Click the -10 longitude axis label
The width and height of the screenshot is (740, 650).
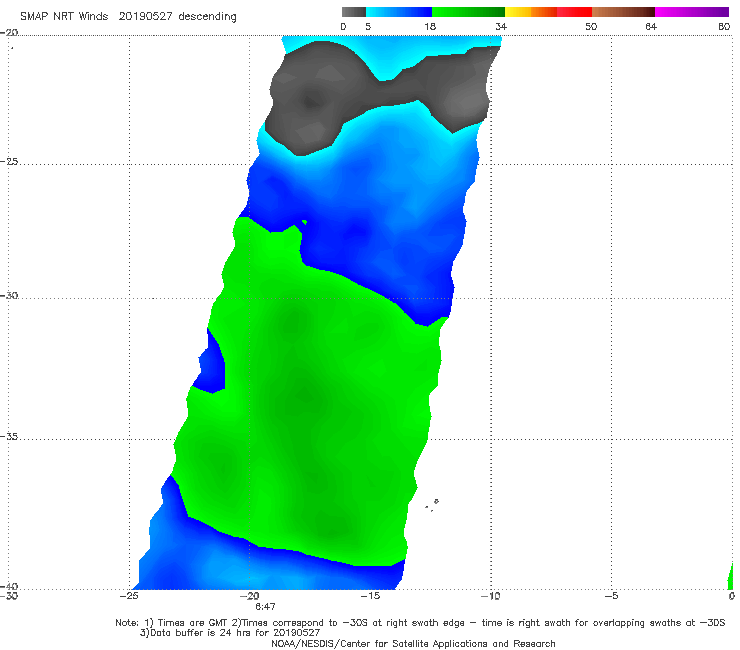[x=491, y=596]
